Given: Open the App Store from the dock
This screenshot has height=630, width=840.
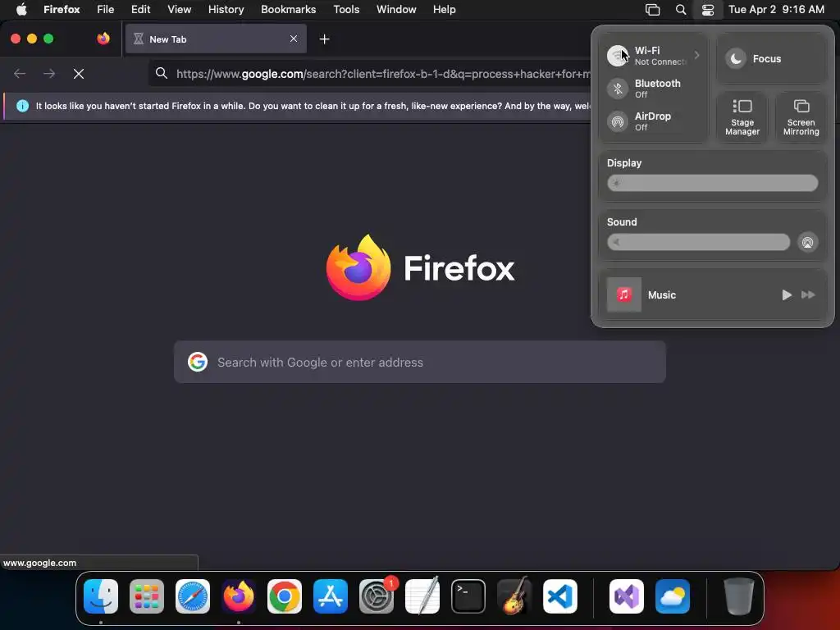Looking at the screenshot, I should coord(331,596).
